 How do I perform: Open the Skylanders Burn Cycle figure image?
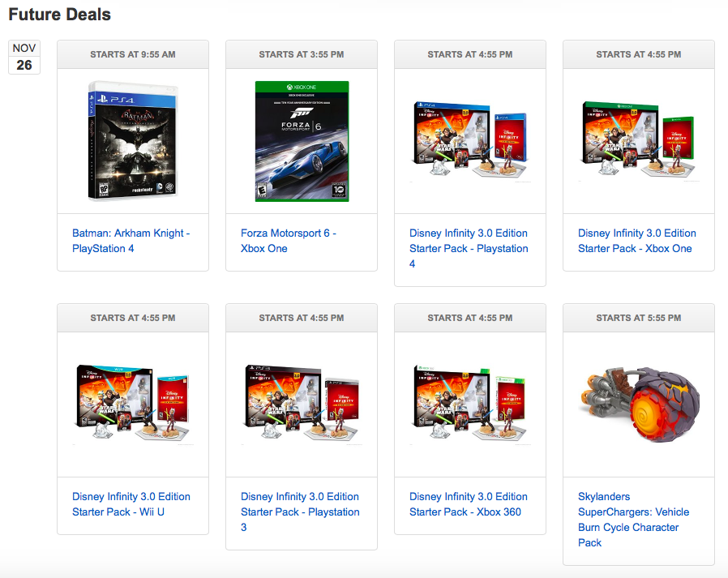[x=638, y=405]
